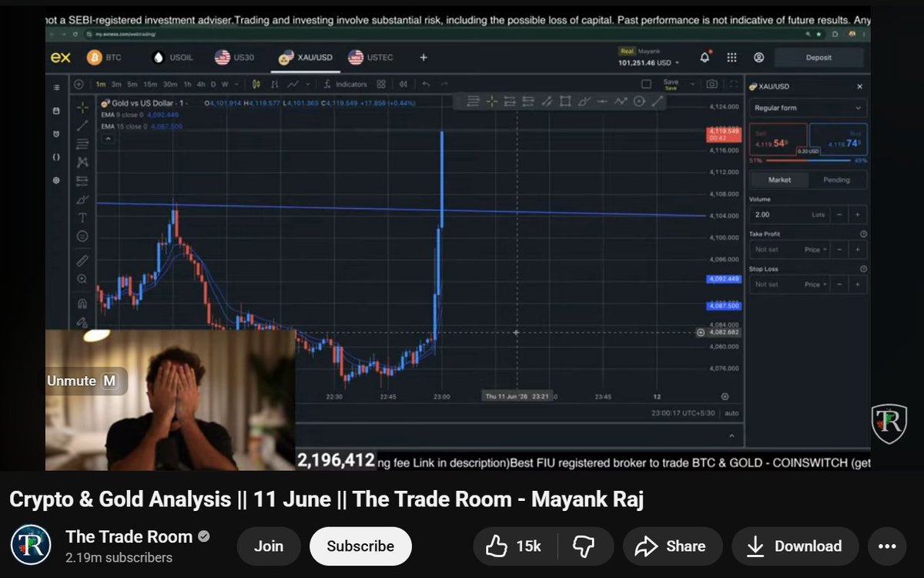The width and height of the screenshot is (924, 578).
Task: Toggle the square checkbox beside Save
Action: [x=646, y=84]
